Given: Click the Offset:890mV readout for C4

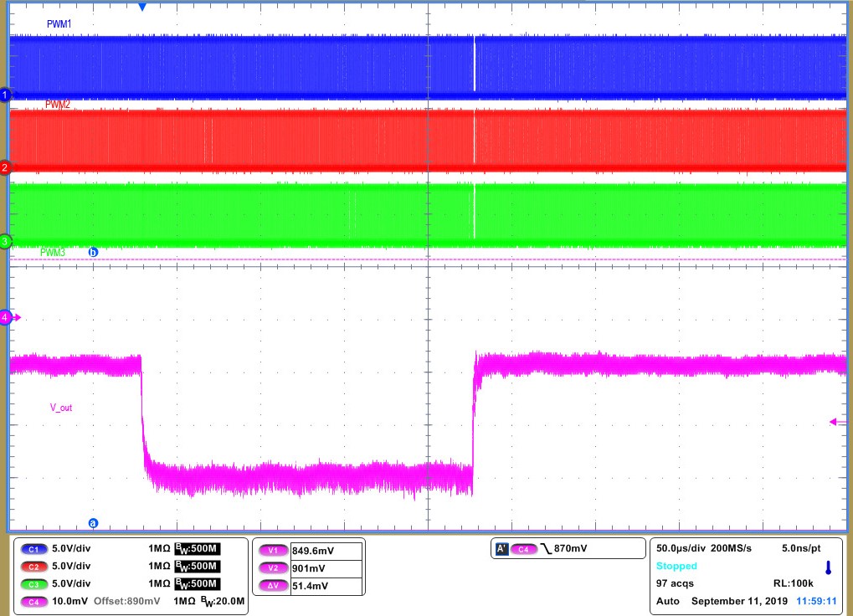Looking at the screenshot, I should [x=126, y=601].
